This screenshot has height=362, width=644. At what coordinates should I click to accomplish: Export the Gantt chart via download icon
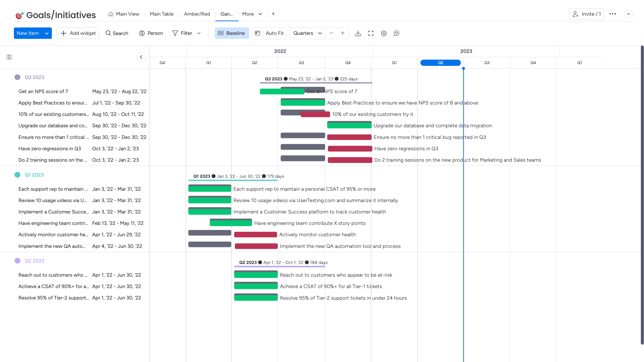(x=358, y=33)
